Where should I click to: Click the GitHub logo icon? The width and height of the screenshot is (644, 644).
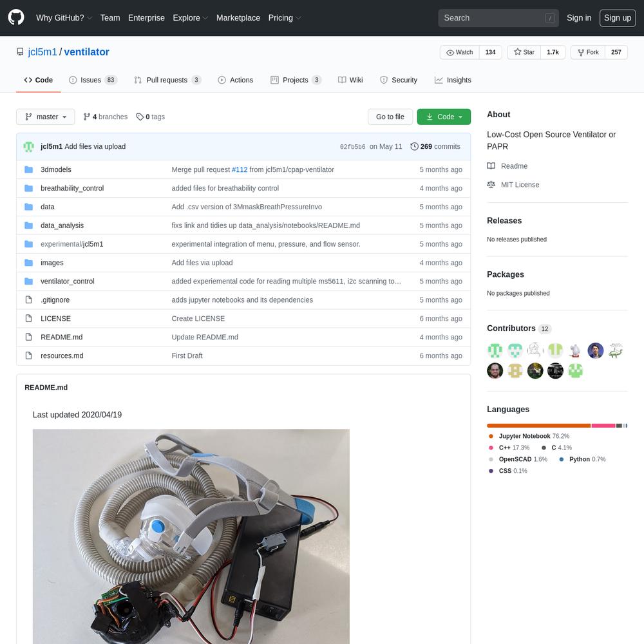16,17
